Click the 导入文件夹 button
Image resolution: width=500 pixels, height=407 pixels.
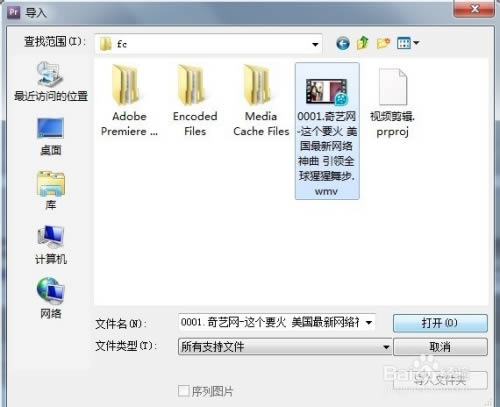pyautogui.click(x=440, y=380)
